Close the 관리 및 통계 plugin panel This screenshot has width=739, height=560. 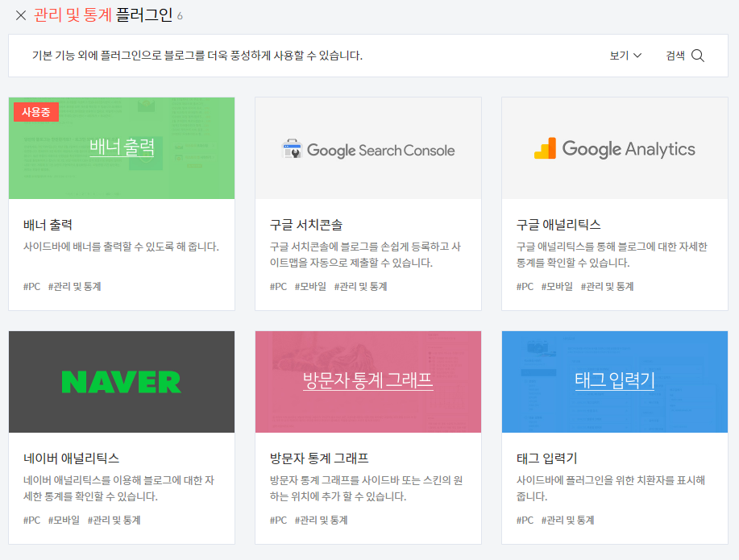[21, 15]
